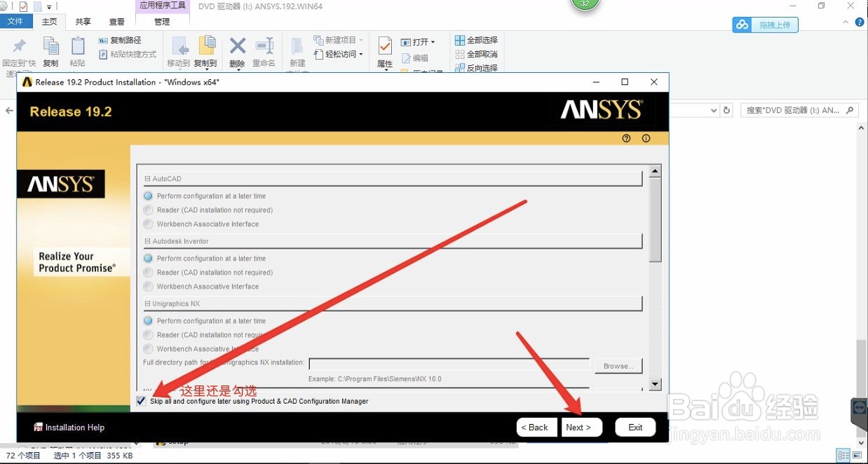This screenshot has height=464, width=868.
Task: Click 编辑 in the ribbon
Action: [414, 58]
